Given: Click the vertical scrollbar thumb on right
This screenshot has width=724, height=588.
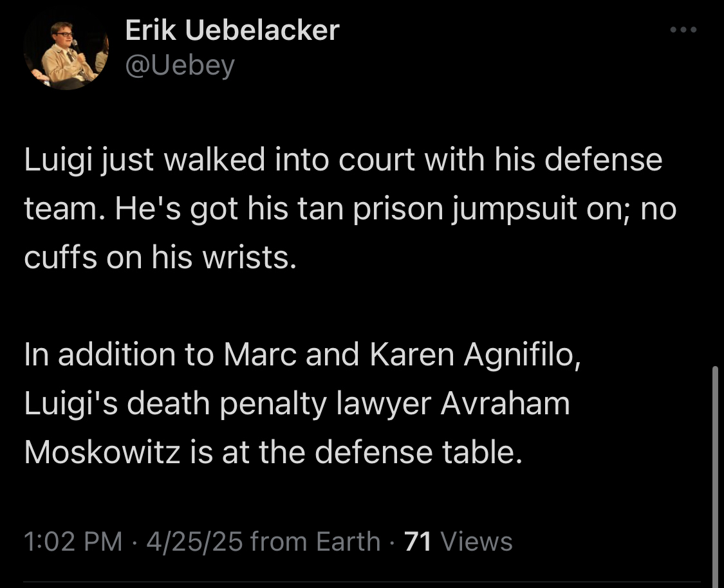Looking at the screenshot, I should click(715, 477).
